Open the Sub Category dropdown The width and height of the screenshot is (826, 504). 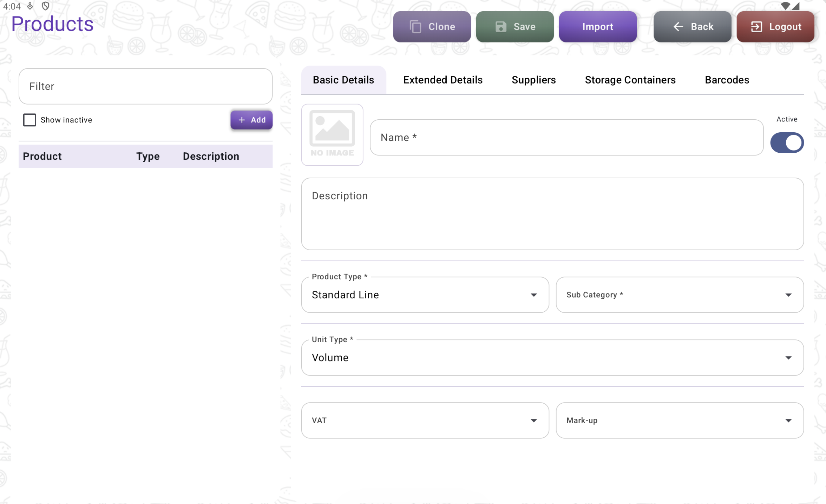pyautogui.click(x=680, y=295)
